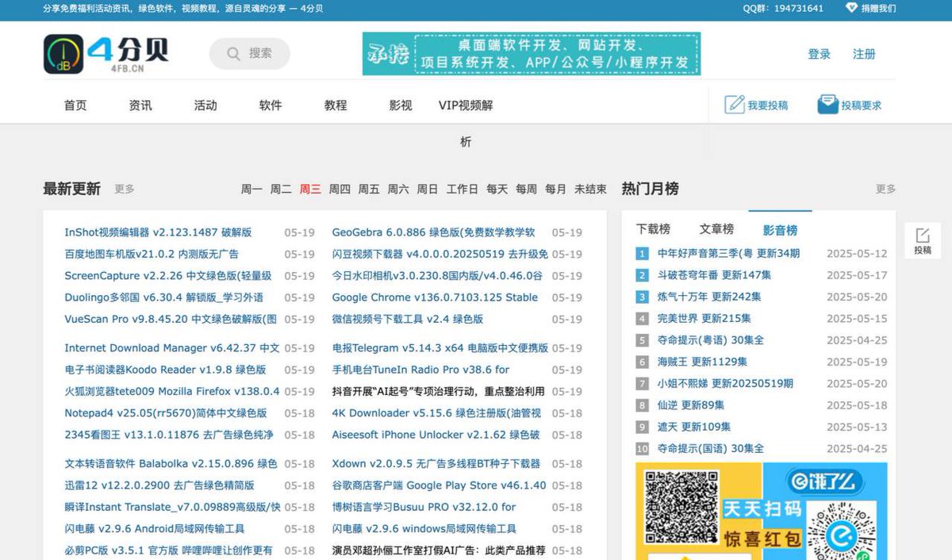Screen dimensions: 952x560
Task: Open 电子书阅读器Koodo Reader article
Action: [165, 370]
